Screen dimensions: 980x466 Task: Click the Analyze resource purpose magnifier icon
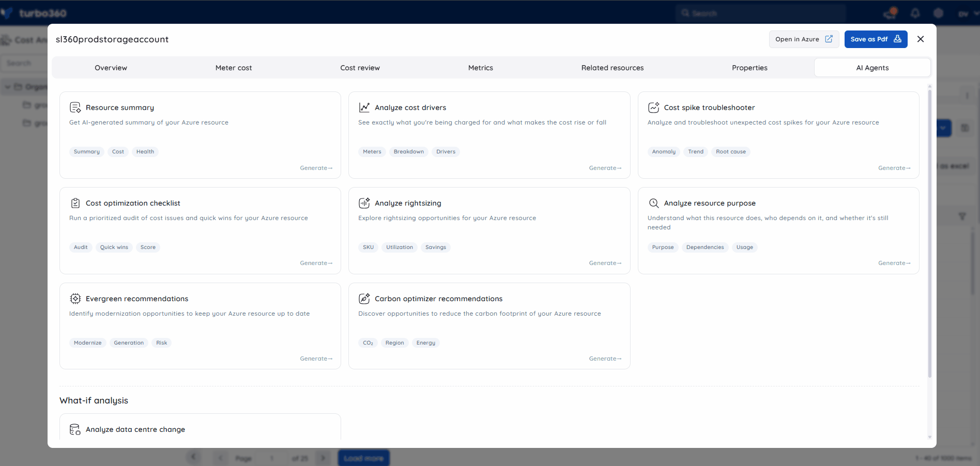tap(654, 203)
